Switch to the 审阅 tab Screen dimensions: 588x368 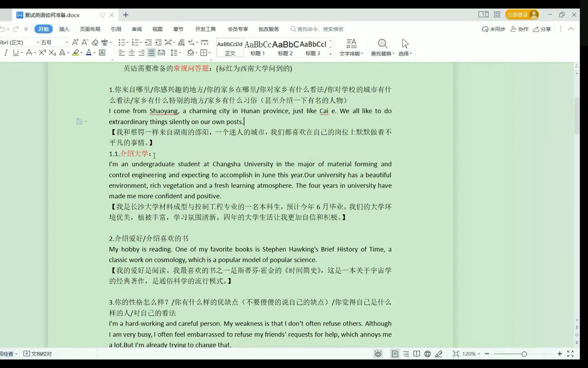click(x=137, y=29)
